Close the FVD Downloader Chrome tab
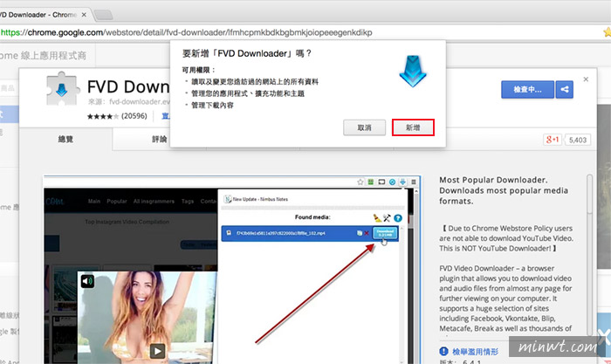Image resolution: width=611 pixels, height=364 pixels. [84, 15]
